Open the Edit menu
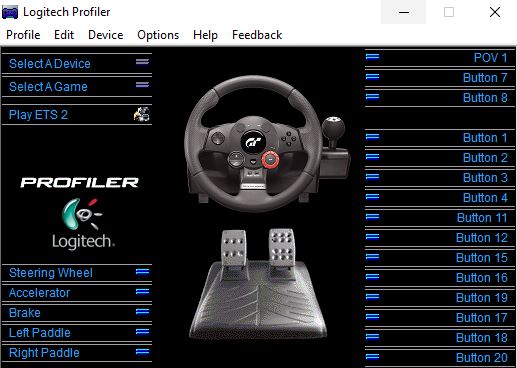The width and height of the screenshot is (517, 368). 64,35
